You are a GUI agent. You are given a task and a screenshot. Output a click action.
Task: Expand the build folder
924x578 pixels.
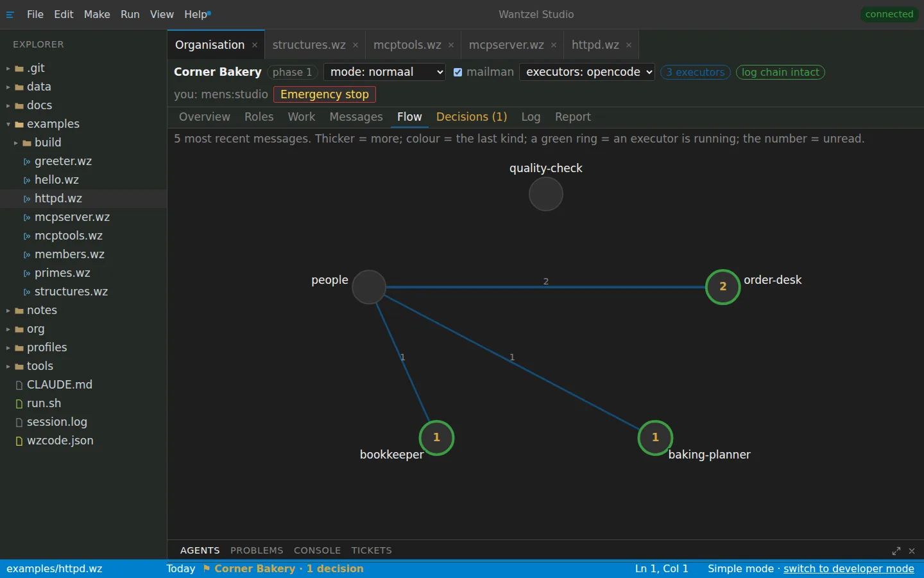tap(16, 143)
